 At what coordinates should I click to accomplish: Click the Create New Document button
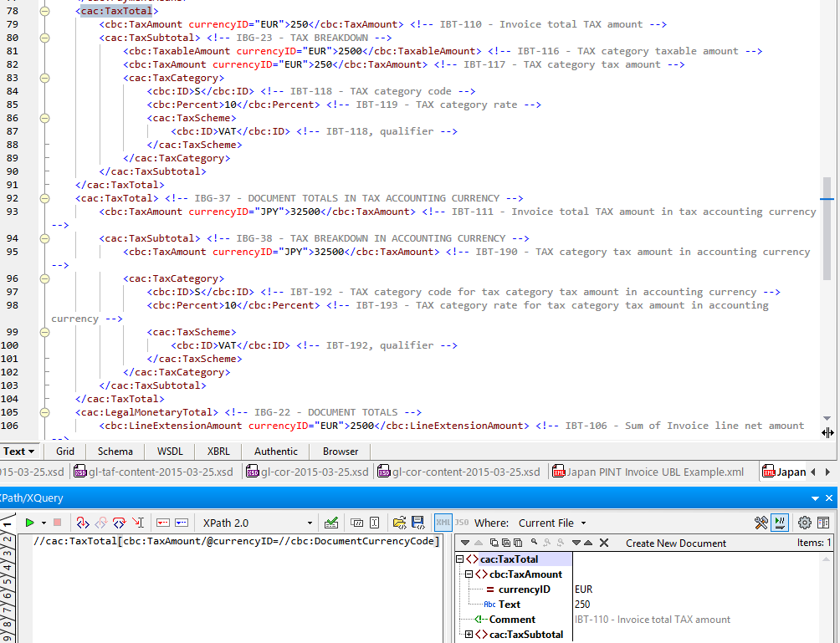coord(675,542)
